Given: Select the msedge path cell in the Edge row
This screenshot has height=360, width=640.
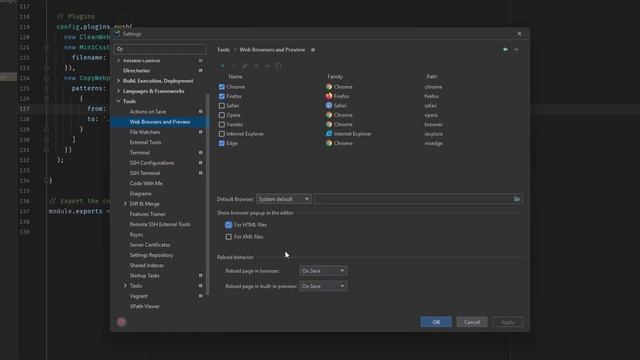Looking at the screenshot, I should coord(433,143).
